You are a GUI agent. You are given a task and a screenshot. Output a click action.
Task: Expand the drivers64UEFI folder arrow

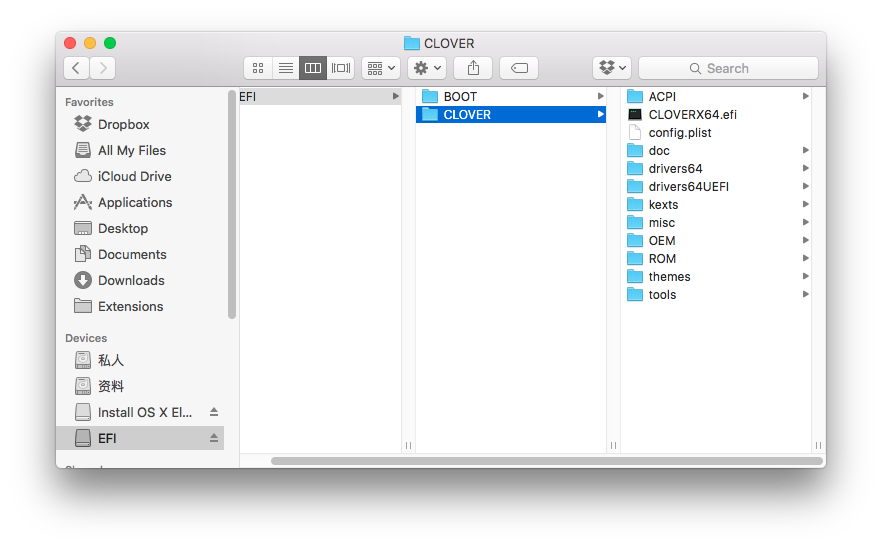click(x=806, y=186)
